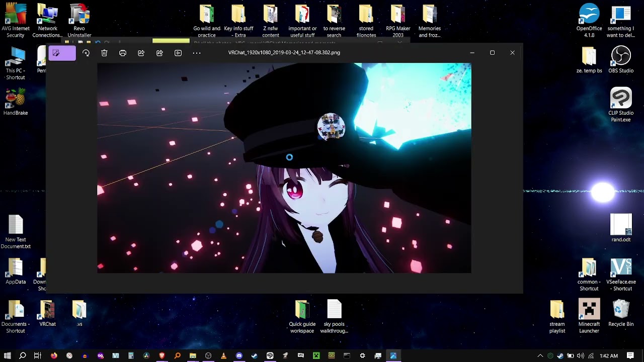Open the Windows Start menu
Viewport: 644px width, 362px height.
coord(8,356)
